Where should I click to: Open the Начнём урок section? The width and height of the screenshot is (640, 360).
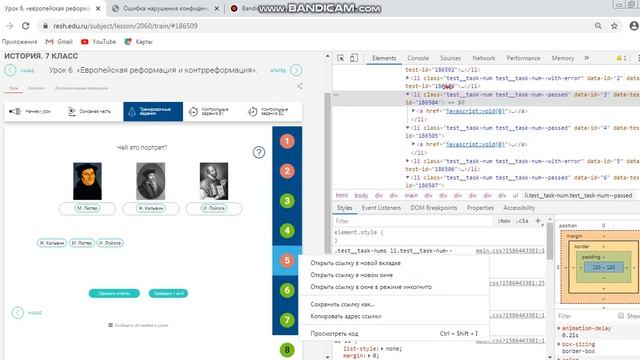pos(30,111)
